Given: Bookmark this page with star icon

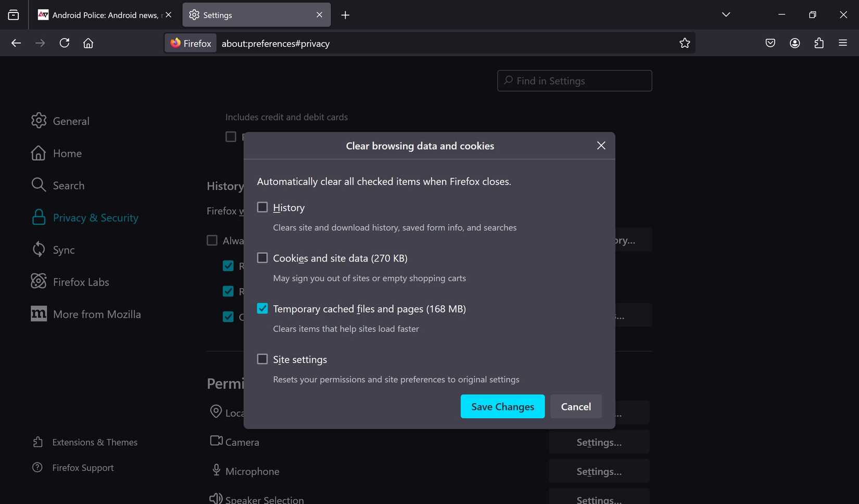Looking at the screenshot, I should [x=685, y=43].
